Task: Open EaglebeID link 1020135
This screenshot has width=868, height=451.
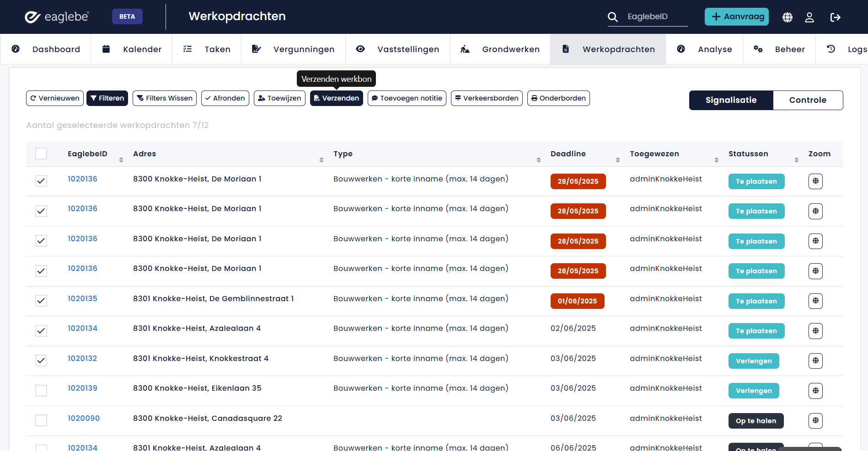Action: tap(82, 298)
